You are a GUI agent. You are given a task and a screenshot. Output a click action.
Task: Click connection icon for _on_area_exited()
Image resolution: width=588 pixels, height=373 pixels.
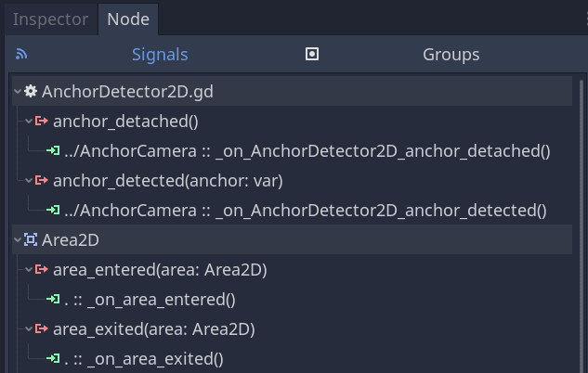tap(53, 358)
